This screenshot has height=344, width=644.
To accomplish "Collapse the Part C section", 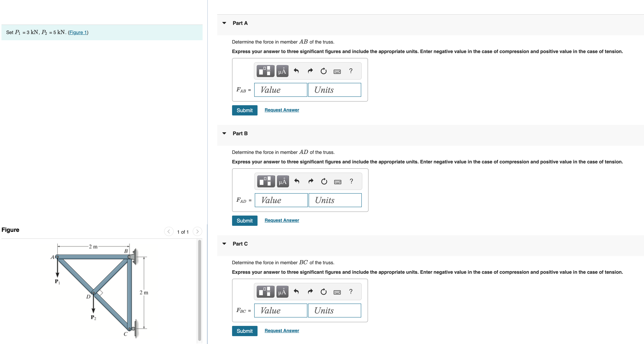I will [224, 244].
